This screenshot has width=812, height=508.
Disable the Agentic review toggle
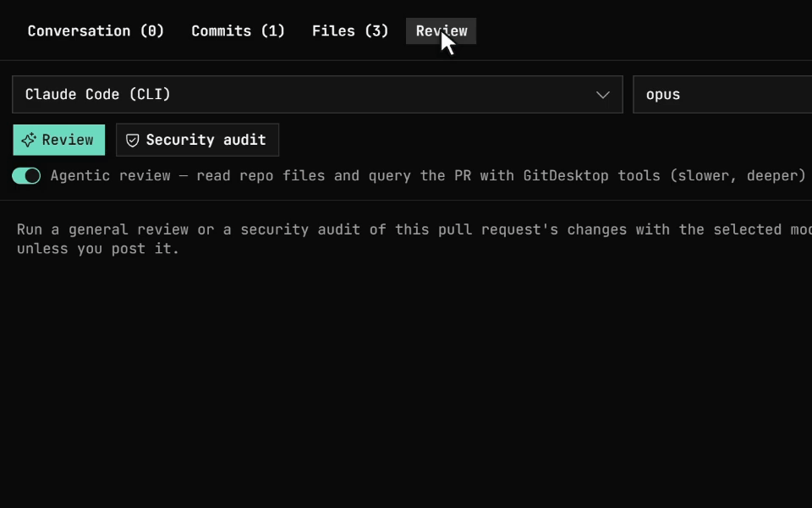(x=26, y=176)
